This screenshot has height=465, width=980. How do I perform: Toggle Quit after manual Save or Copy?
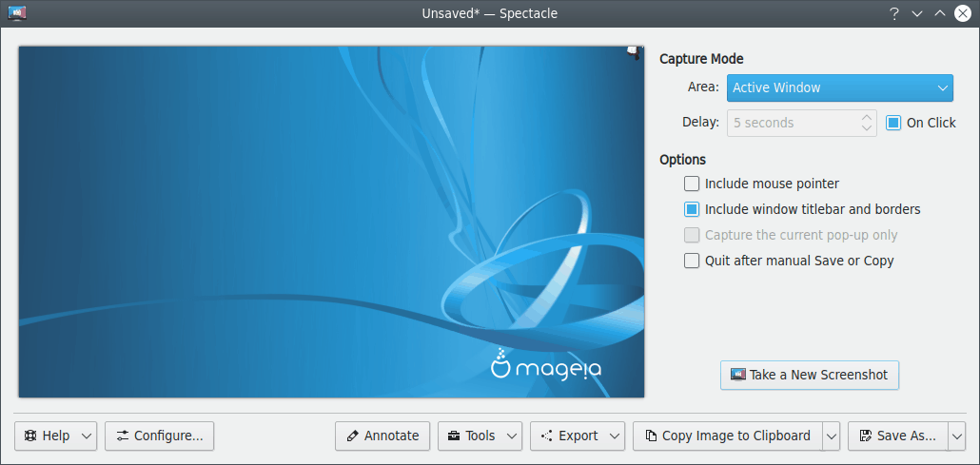[x=692, y=261]
